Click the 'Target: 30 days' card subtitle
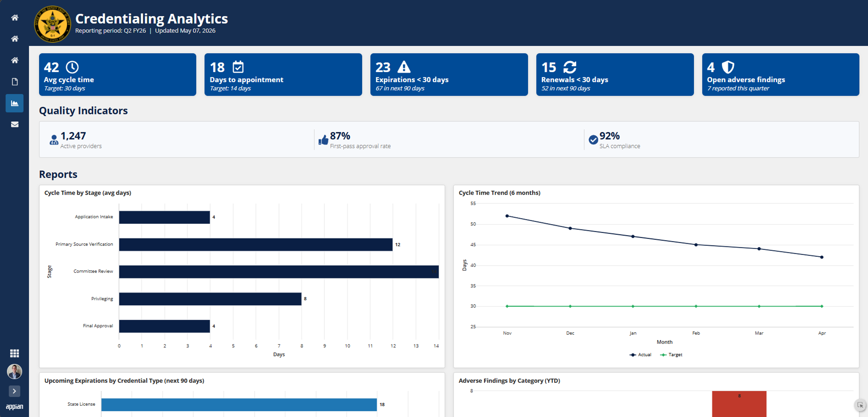 (64, 88)
